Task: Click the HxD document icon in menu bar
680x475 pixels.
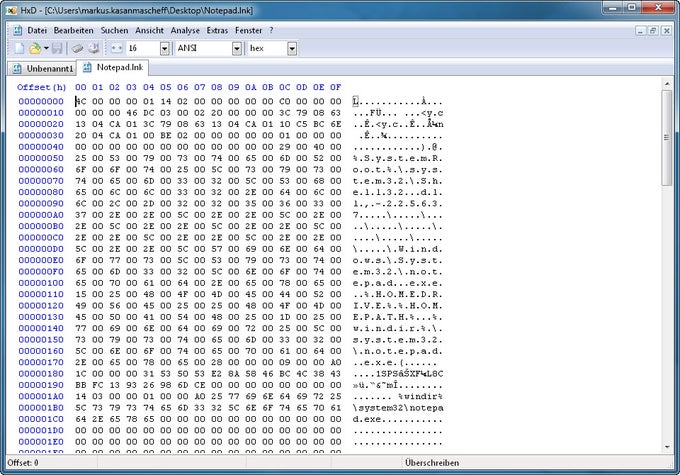Action: pos(17,30)
